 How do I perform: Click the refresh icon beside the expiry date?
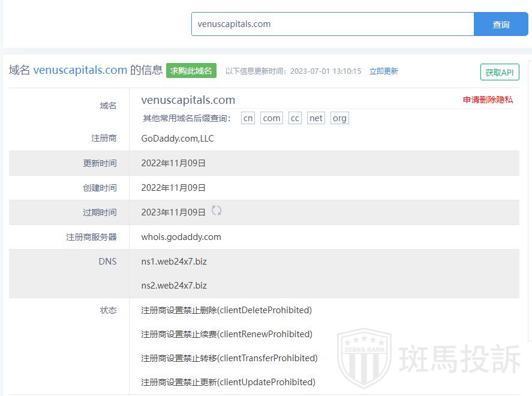217,211
